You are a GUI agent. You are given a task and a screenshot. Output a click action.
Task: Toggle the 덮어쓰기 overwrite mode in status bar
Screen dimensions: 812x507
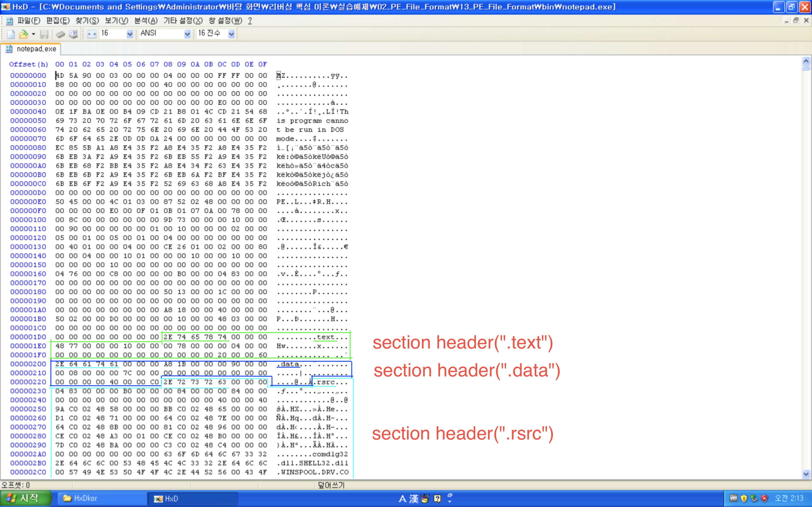pos(331,485)
